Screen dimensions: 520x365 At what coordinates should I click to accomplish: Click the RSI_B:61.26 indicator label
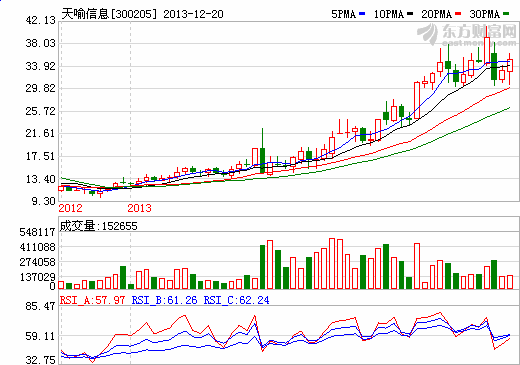tap(164, 300)
